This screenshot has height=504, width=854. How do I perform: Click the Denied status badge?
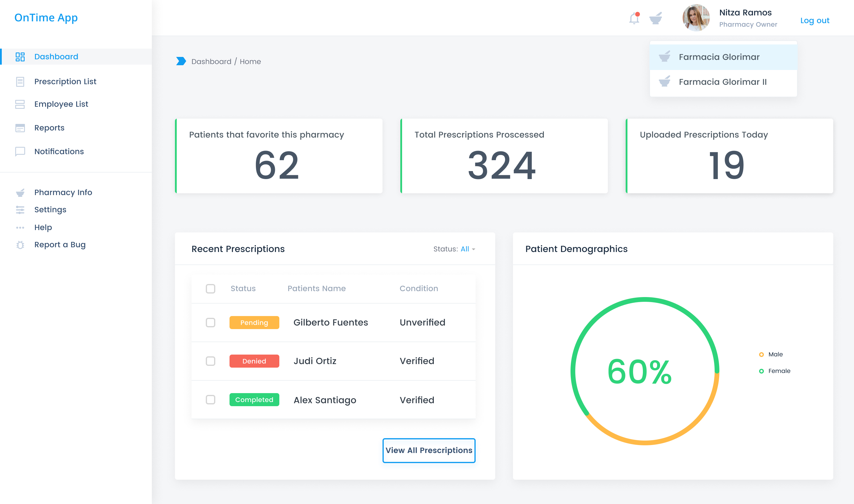pyautogui.click(x=254, y=361)
